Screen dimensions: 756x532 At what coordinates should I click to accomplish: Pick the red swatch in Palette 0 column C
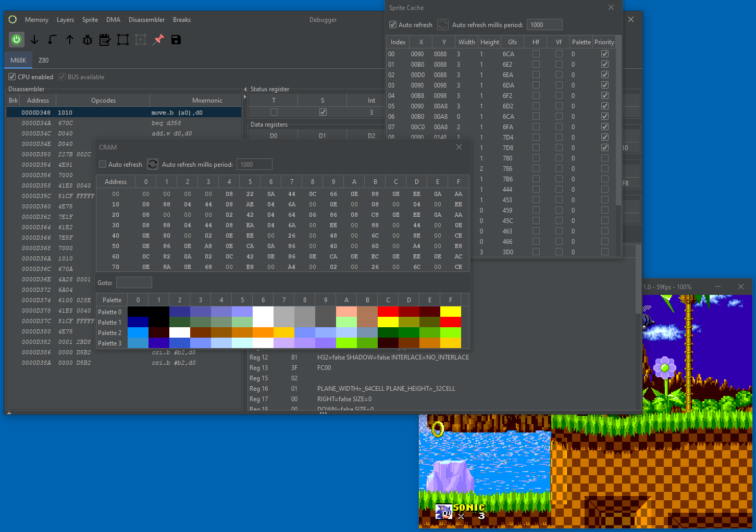(x=388, y=312)
